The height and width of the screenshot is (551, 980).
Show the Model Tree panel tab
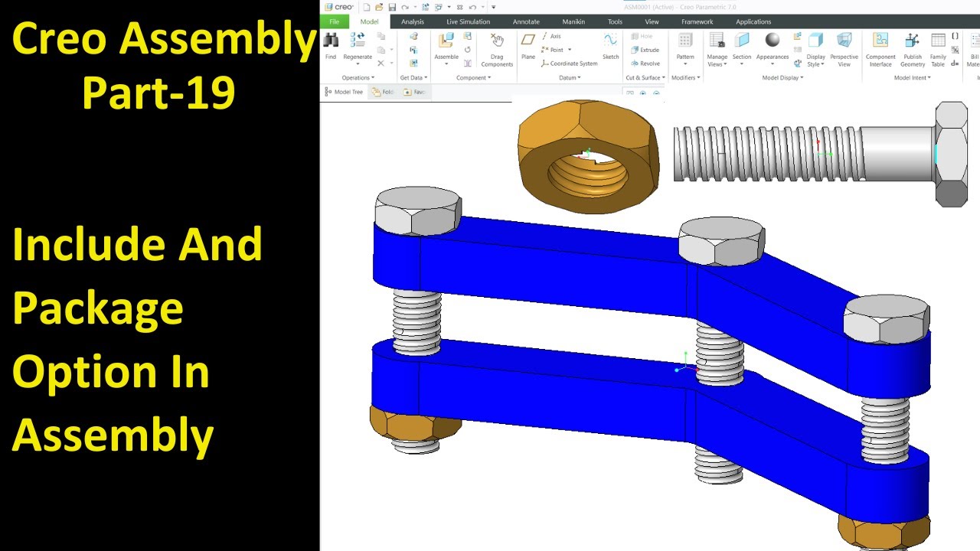(344, 92)
